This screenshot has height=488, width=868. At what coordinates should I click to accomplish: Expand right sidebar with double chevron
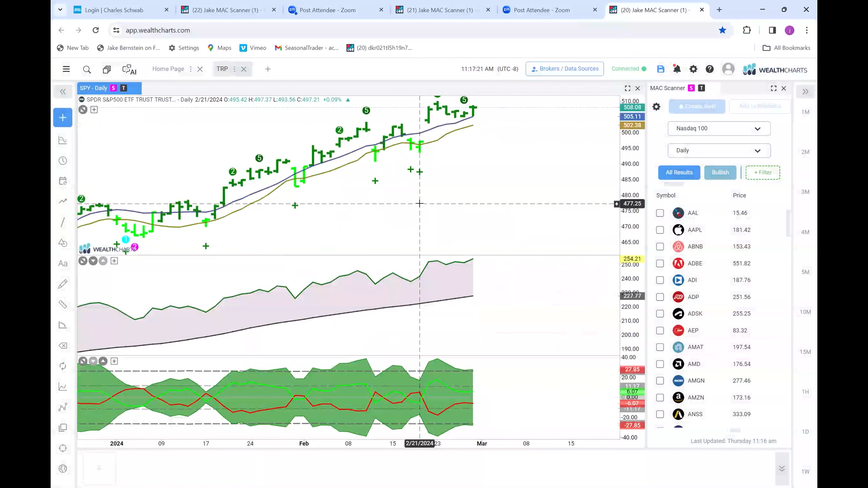point(805,92)
